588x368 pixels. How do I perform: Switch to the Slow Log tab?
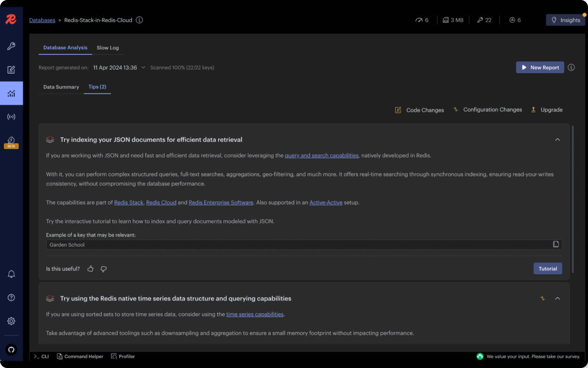[108, 48]
